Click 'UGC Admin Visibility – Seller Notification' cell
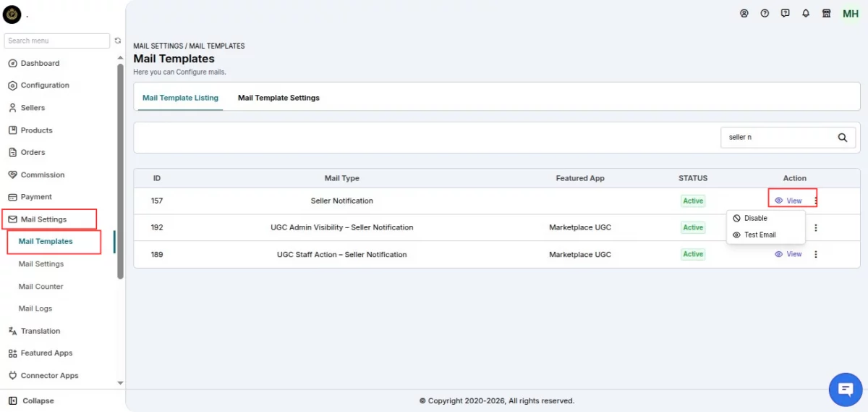Screen dimensions: 868x412 (x=342, y=227)
